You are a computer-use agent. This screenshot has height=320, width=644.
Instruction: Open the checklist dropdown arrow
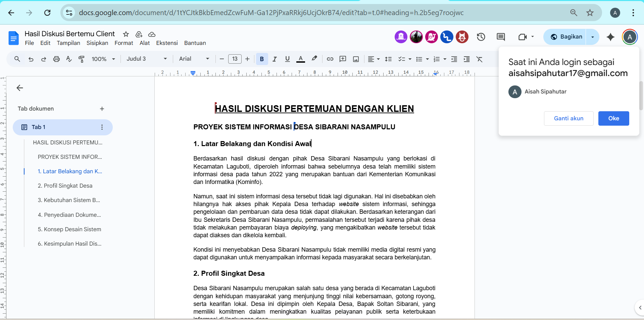coord(410,59)
